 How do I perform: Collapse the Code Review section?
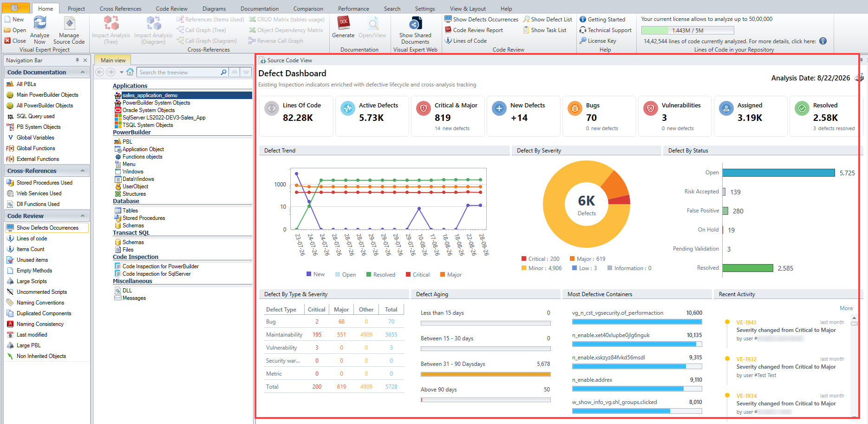click(83, 216)
